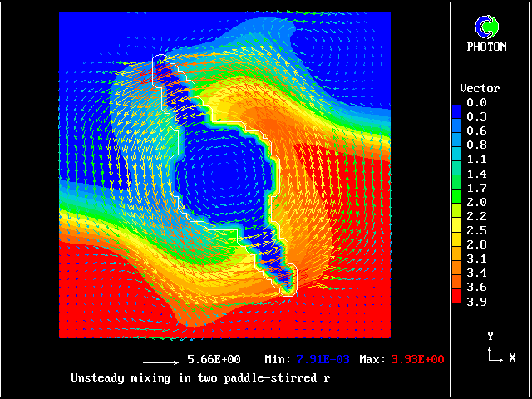Viewport: 532px width, 399px height.
Task: Pick the yellow 2.5 legend color swatch
Action: 456,229
